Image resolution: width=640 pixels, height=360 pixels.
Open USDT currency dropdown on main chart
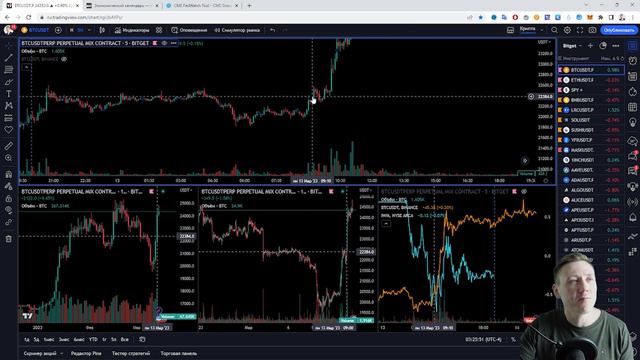tap(544, 42)
